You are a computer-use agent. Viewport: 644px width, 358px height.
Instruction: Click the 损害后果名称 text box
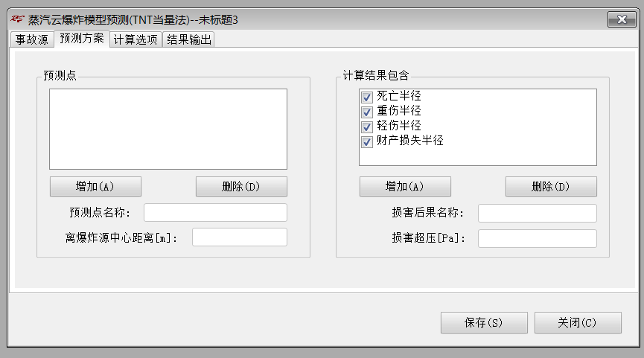click(537, 214)
